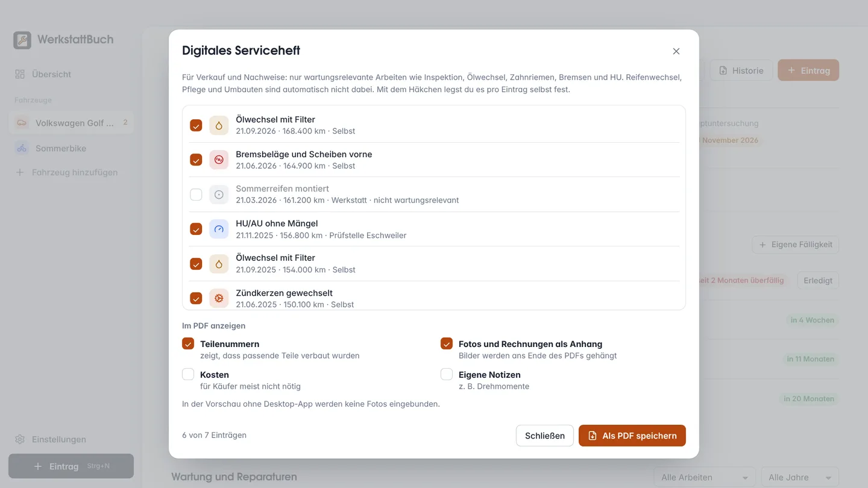
Task: Click the text Bremsbeläge und Scheiben vorne
Action: pos(304,154)
